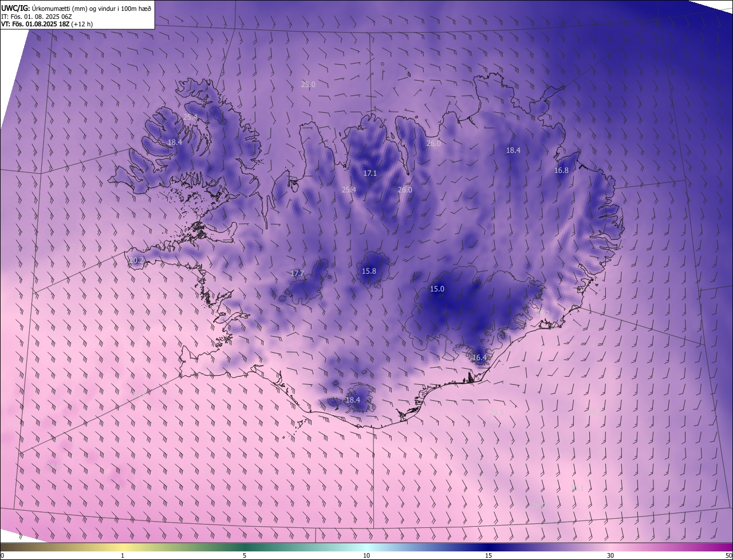Select the 15.8 value on the central glacier
The image size is (733, 560).
[369, 271]
